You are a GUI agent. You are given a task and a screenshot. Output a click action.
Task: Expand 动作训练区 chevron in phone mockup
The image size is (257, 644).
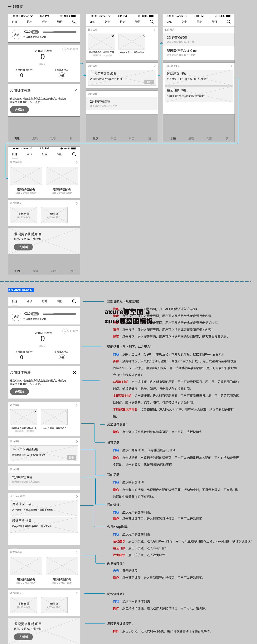(x=77, y=203)
